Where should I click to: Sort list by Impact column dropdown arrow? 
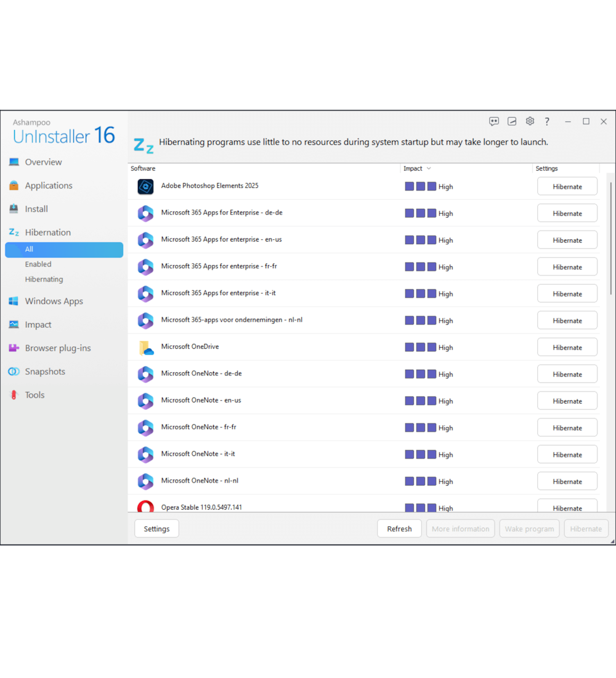(429, 168)
